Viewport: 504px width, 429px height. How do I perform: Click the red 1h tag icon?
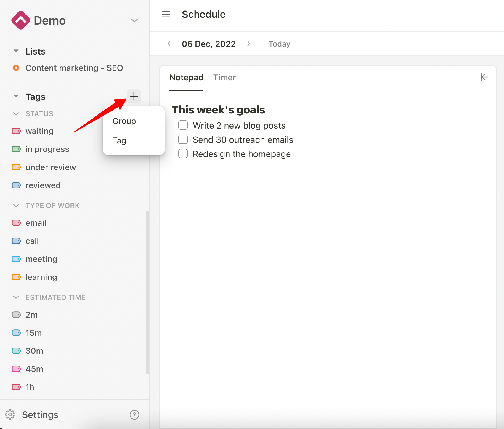(x=16, y=387)
